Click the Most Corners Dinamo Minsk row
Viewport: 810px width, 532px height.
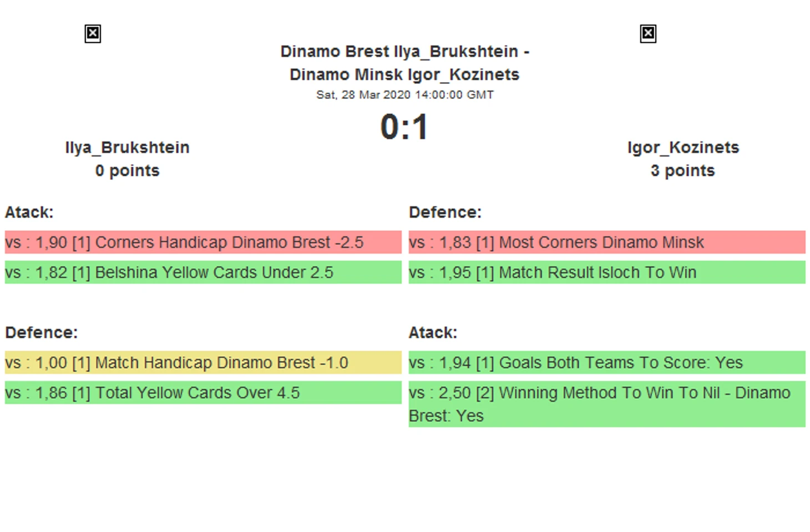(606, 242)
